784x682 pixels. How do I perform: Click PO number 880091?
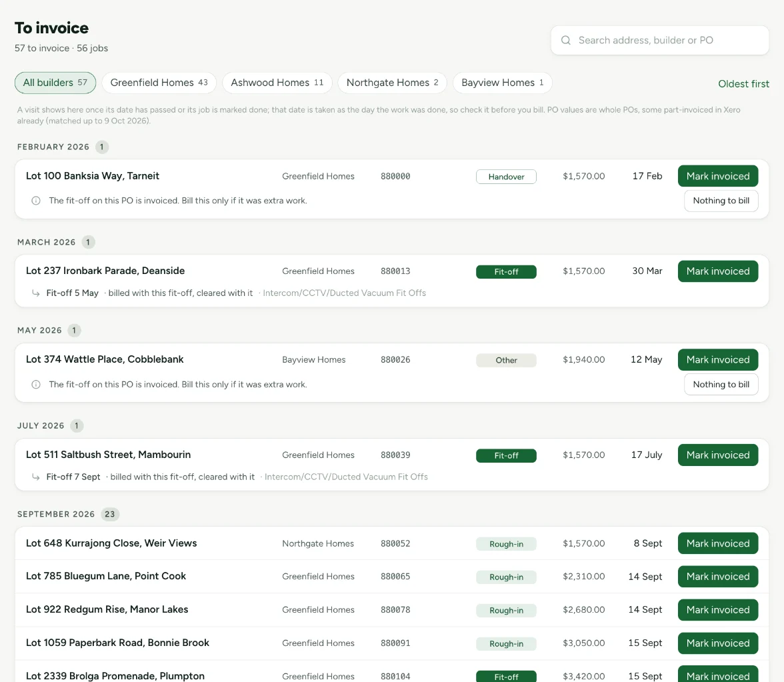pos(395,643)
